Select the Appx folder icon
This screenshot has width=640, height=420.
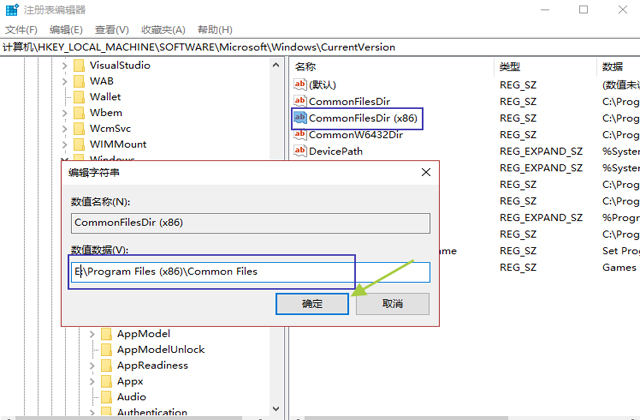point(107,381)
